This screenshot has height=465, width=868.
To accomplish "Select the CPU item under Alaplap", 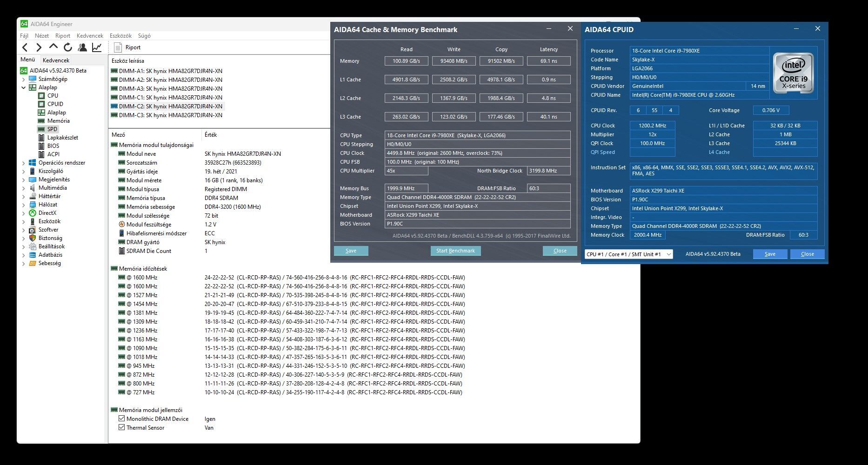I will [53, 96].
